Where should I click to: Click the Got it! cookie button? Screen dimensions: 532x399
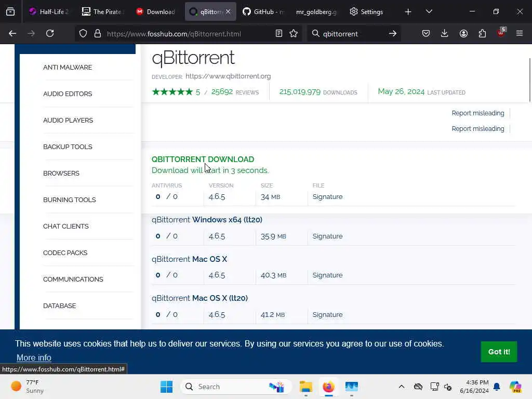pyautogui.click(x=499, y=352)
